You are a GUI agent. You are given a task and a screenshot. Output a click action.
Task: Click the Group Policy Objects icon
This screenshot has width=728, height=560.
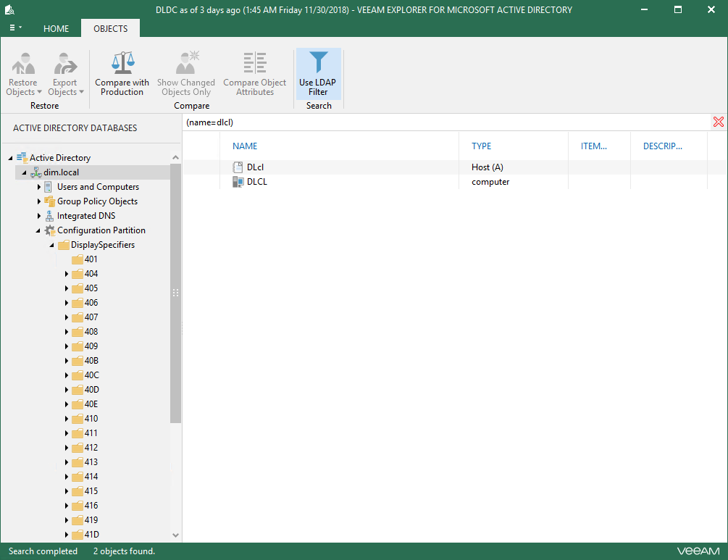click(50, 201)
